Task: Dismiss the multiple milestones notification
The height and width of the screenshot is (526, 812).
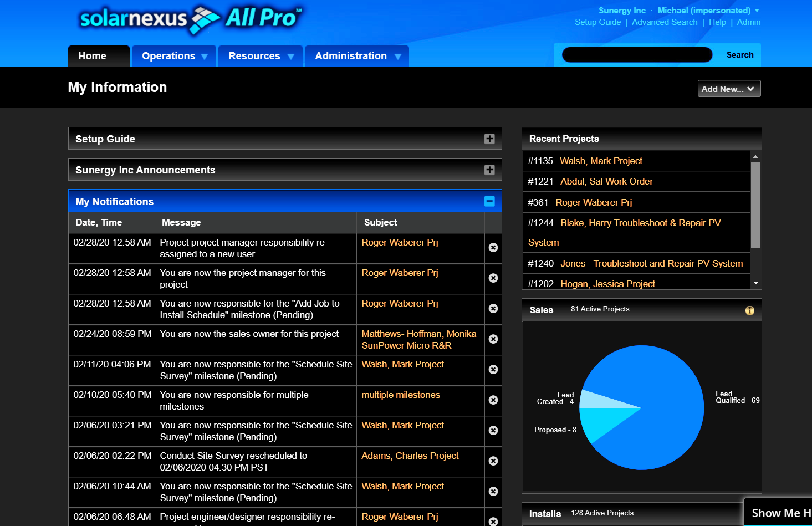Action: click(x=493, y=400)
